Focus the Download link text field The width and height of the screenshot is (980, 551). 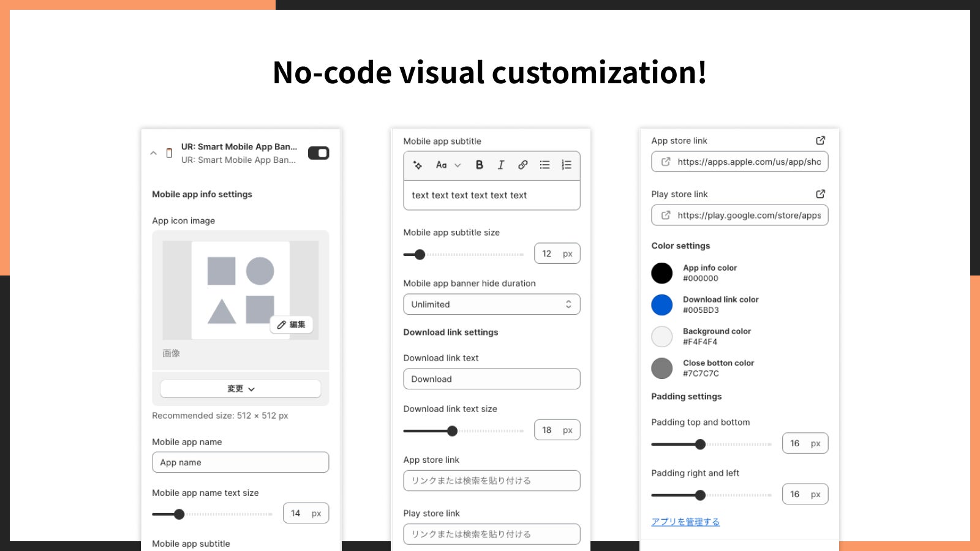492,379
